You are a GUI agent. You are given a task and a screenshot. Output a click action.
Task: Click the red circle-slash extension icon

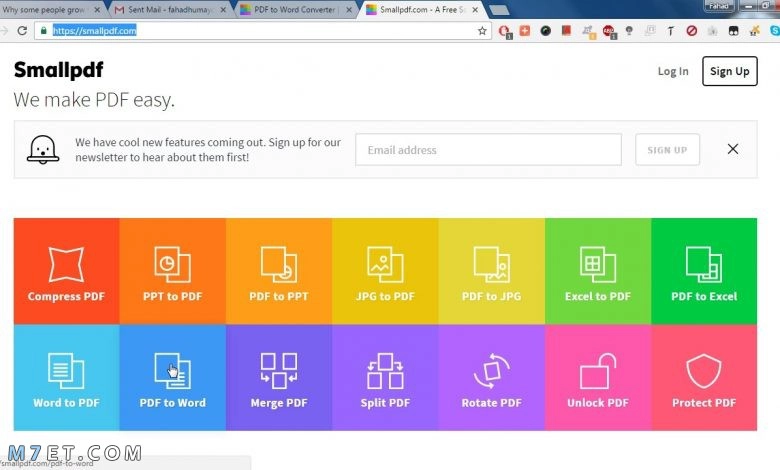(691, 31)
